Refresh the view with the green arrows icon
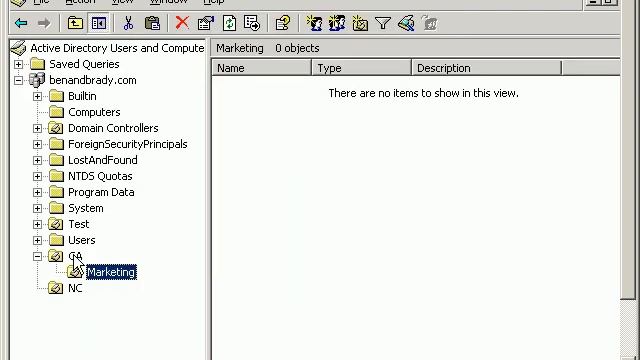This screenshot has height=360, width=640. point(229,23)
